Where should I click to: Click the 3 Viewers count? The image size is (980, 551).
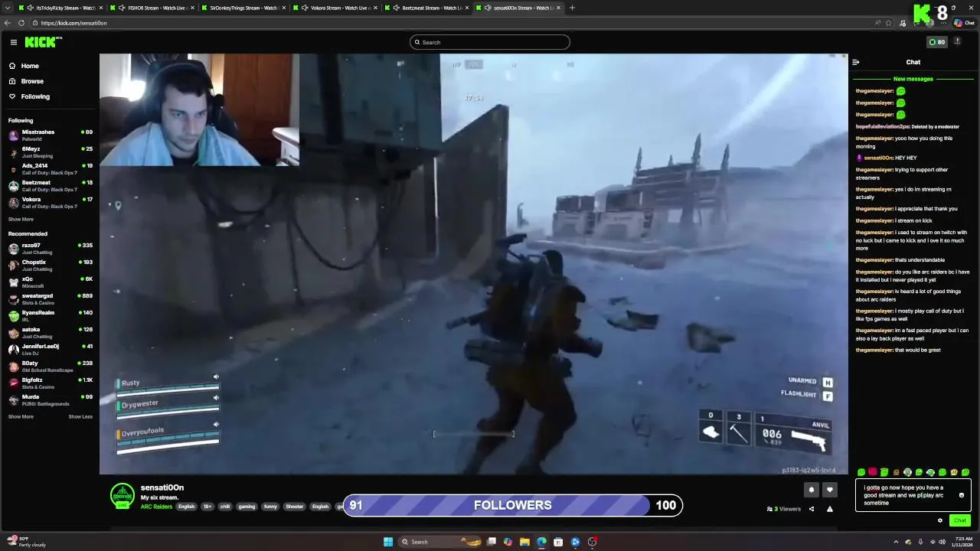(x=784, y=509)
